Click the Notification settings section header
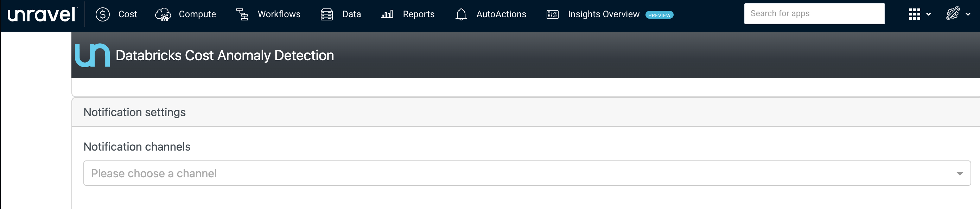Image resolution: width=980 pixels, height=209 pixels. [x=134, y=112]
